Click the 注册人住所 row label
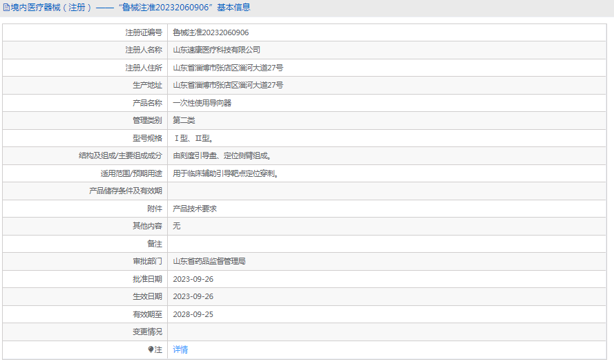 pyautogui.click(x=144, y=68)
